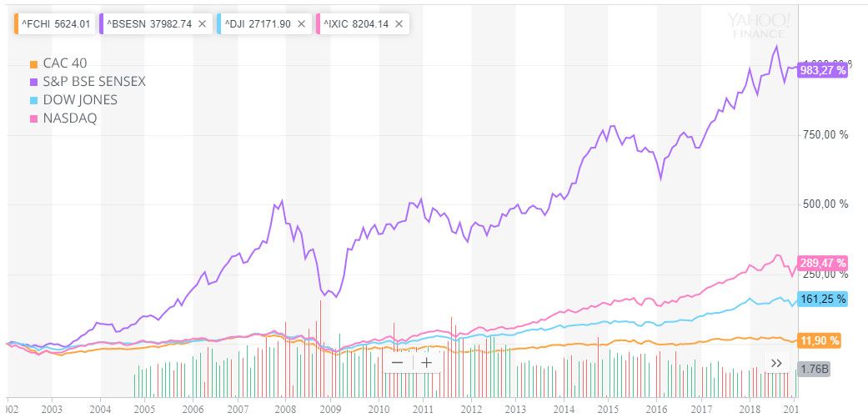Select the ^IXIC 8204.14 ticker chip
Viewport: 868px width, 418px height.
pyautogui.click(x=362, y=24)
